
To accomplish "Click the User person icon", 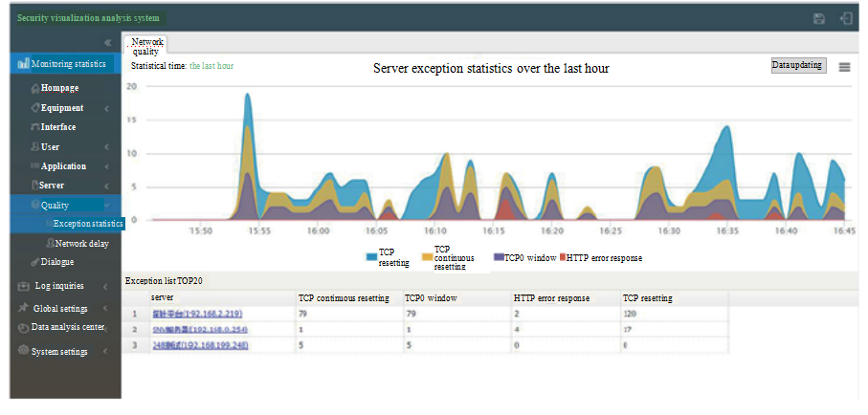I will click(35, 146).
